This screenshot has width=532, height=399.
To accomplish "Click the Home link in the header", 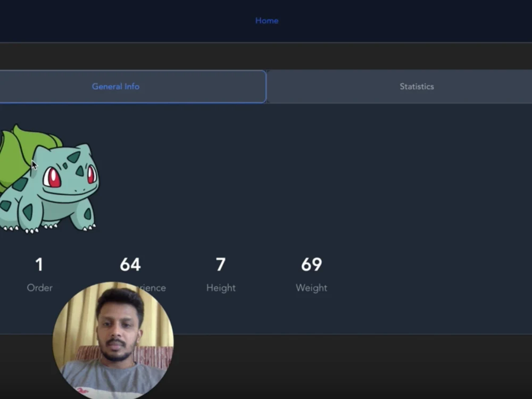I will pyautogui.click(x=267, y=20).
